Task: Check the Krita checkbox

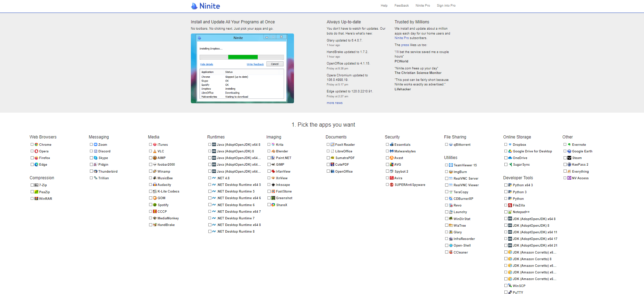Action: (269, 144)
